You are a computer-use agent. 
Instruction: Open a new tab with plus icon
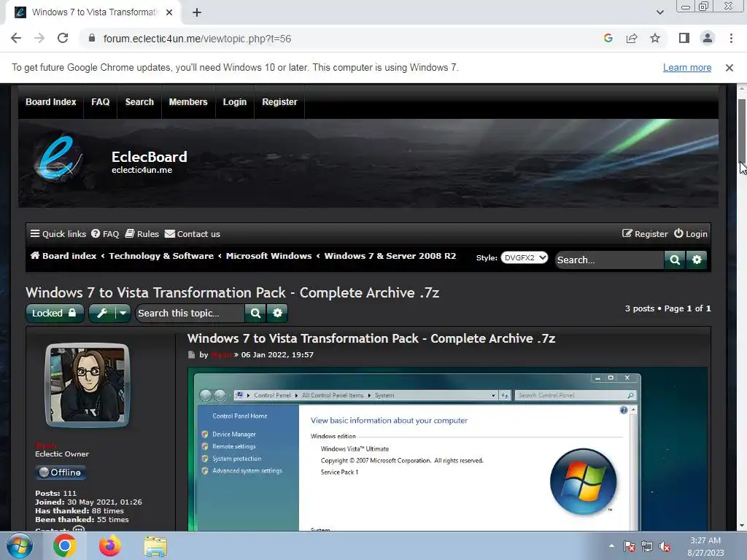[197, 12]
